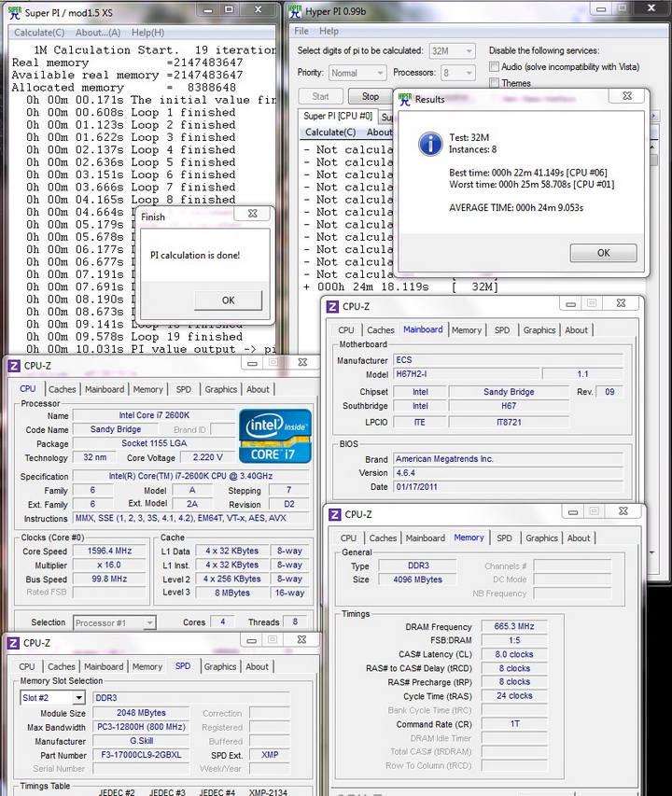Switch to Caches tab in CPU window
672x796 pixels.
click(62, 389)
